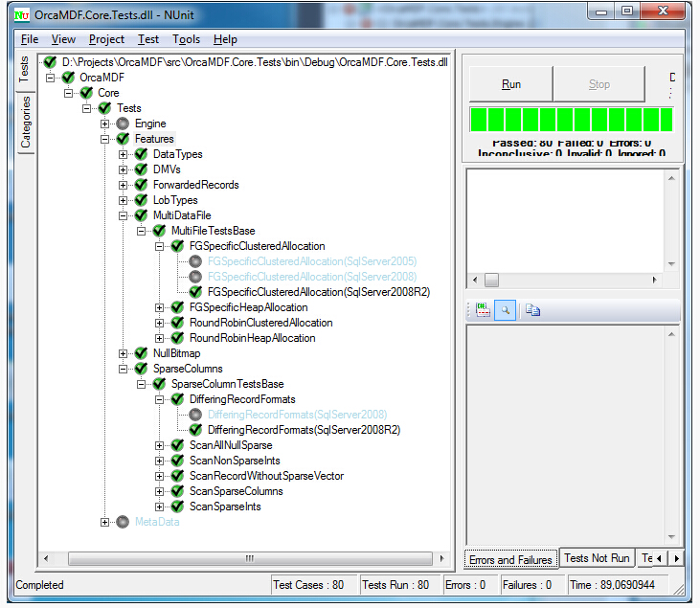700x608 pixels.
Task: Switch to the Categories side tab
Action: pyautogui.click(x=26, y=123)
